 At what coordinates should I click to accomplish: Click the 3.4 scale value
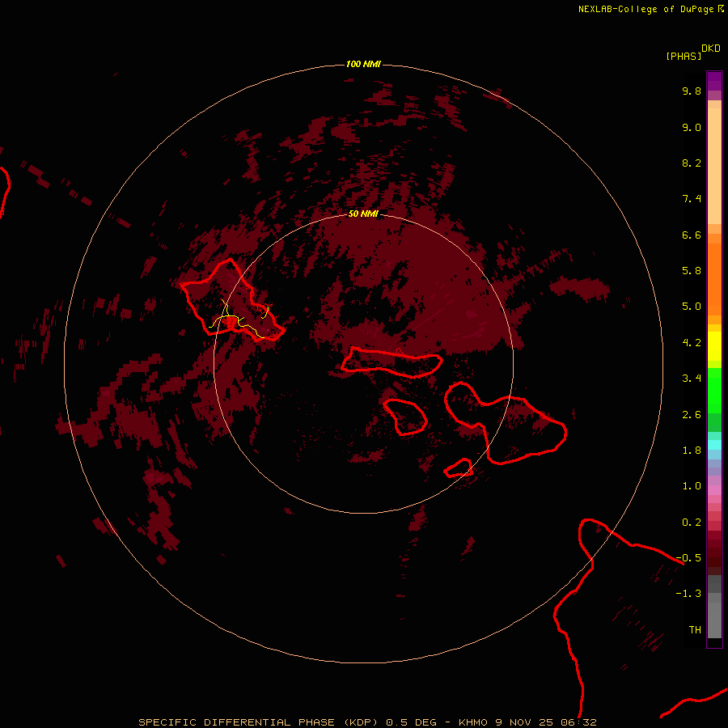click(x=692, y=378)
